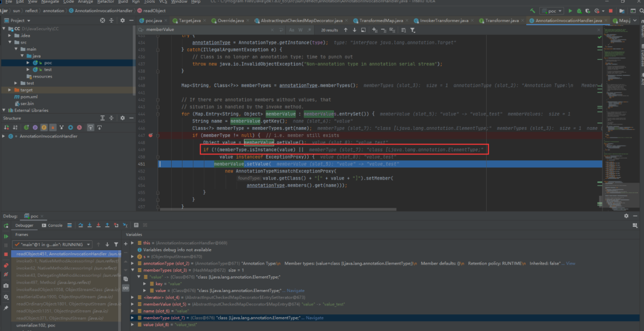Toggle the glasses watches icon in Variables
Screen dimensions: 644x331
click(x=125, y=288)
